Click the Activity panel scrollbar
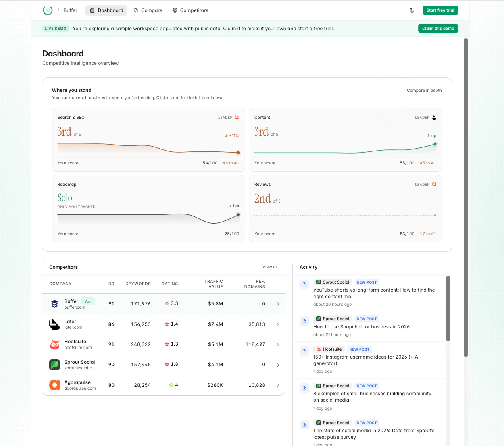Screen dimensions: 504x446 [448, 309]
